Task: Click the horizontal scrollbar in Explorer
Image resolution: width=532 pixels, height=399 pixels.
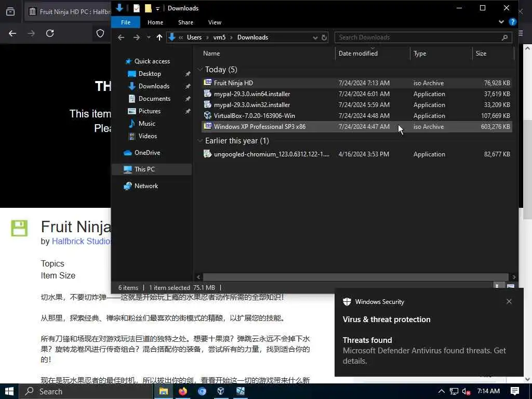Action: [355, 277]
